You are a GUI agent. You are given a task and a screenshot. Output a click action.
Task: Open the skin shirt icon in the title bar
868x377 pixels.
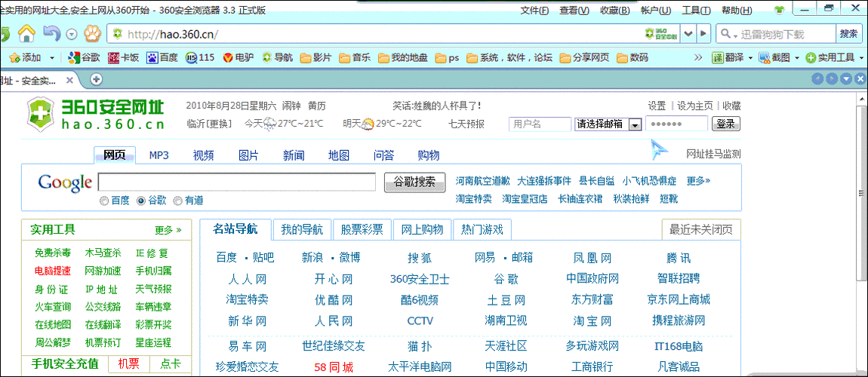tap(780, 10)
